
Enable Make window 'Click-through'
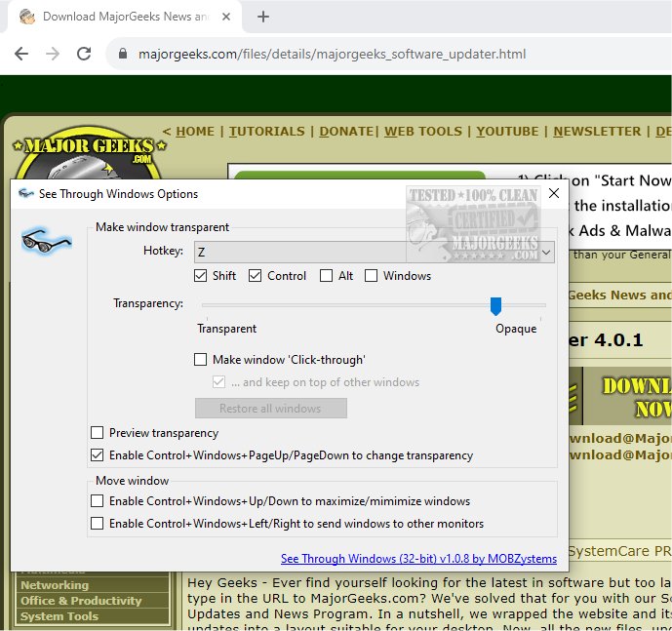click(202, 360)
